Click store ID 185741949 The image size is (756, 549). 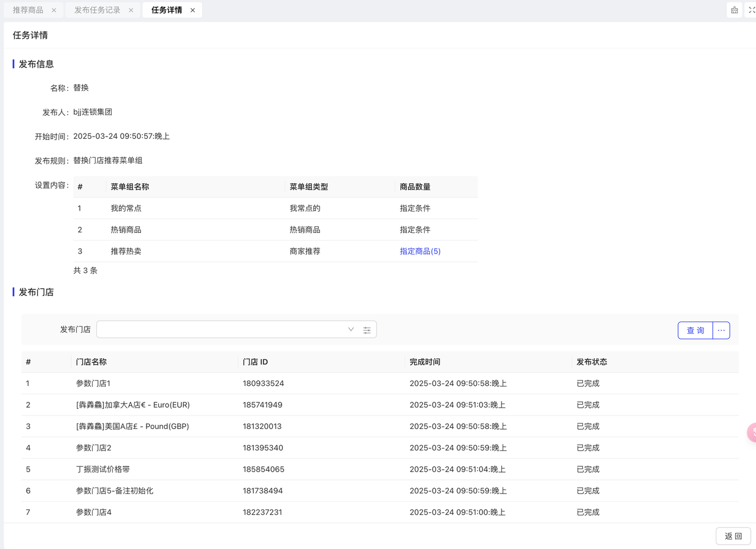click(x=263, y=405)
